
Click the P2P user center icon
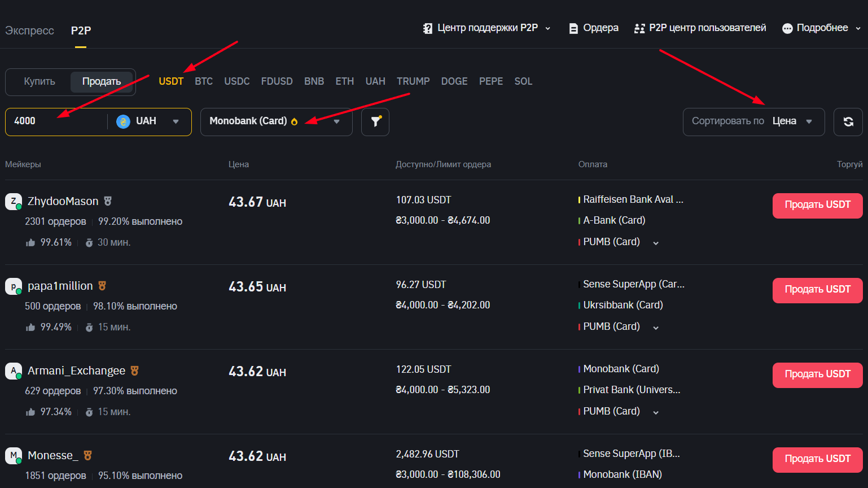639,28
